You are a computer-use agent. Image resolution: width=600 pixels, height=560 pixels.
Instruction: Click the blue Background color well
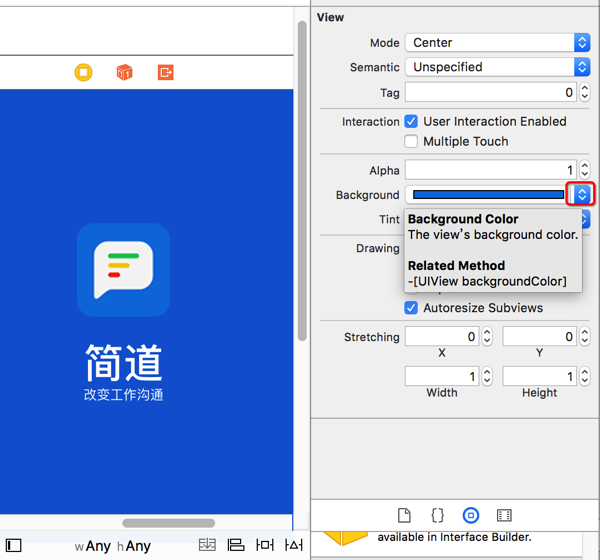[488, 194]
